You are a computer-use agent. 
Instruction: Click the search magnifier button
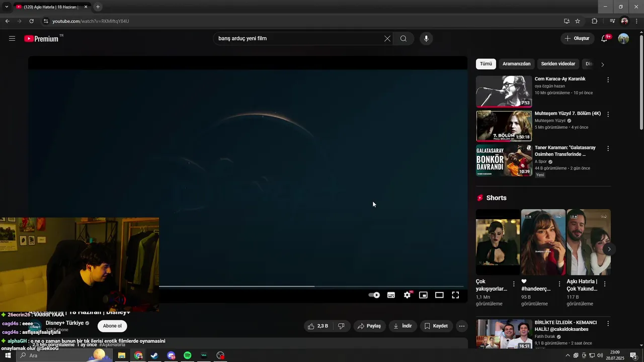click(404, 39)
